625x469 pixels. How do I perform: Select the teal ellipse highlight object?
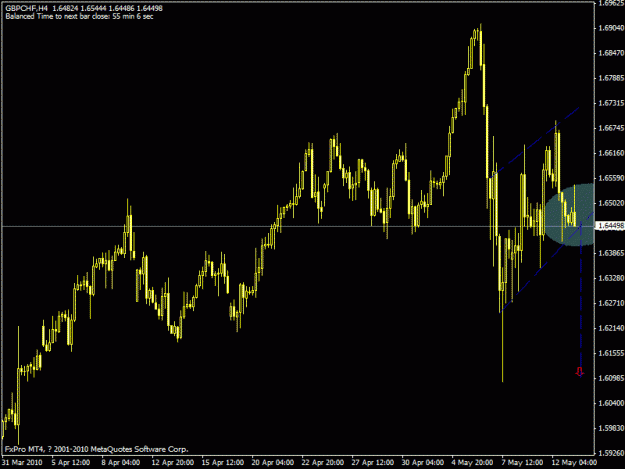click(570, 214)
